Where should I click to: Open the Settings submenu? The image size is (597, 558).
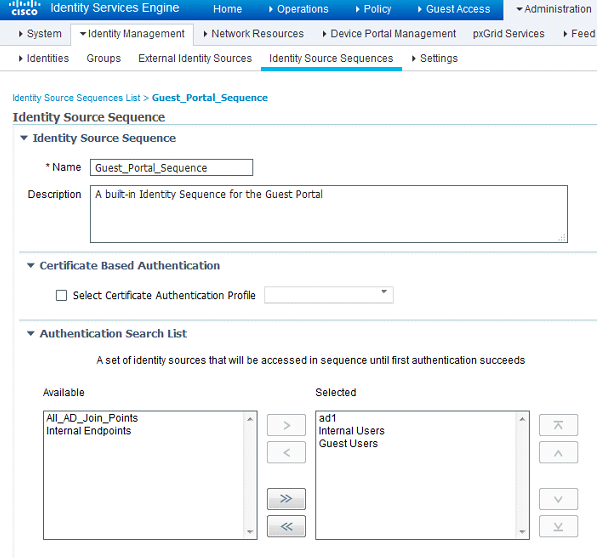pyautogui.click(x=435, y=58)
